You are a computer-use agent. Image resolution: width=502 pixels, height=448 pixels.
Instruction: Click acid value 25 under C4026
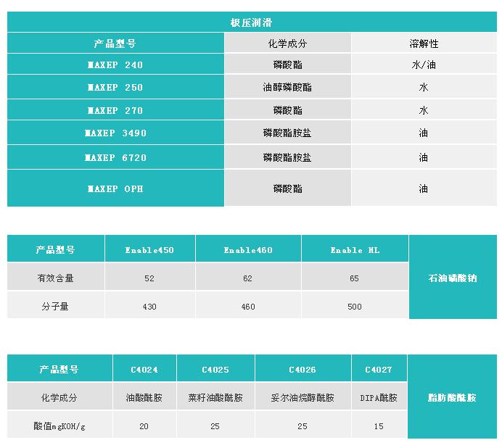tap(303, 426)
